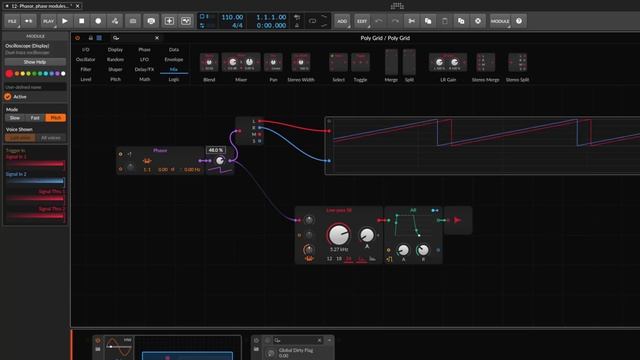Image resolution: width=640 pixels, height=360 pixels.
Task: Click the Show Help button
Action: [x=35, y=62]
